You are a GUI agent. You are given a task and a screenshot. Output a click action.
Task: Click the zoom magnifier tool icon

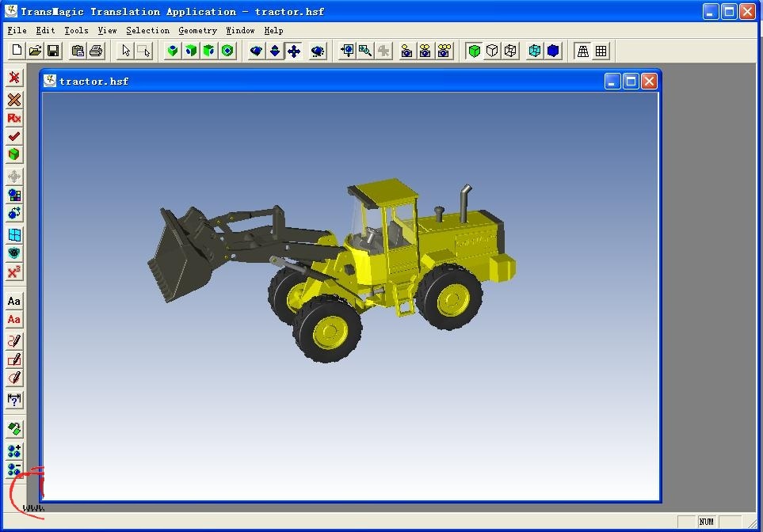tap(365, 51)
